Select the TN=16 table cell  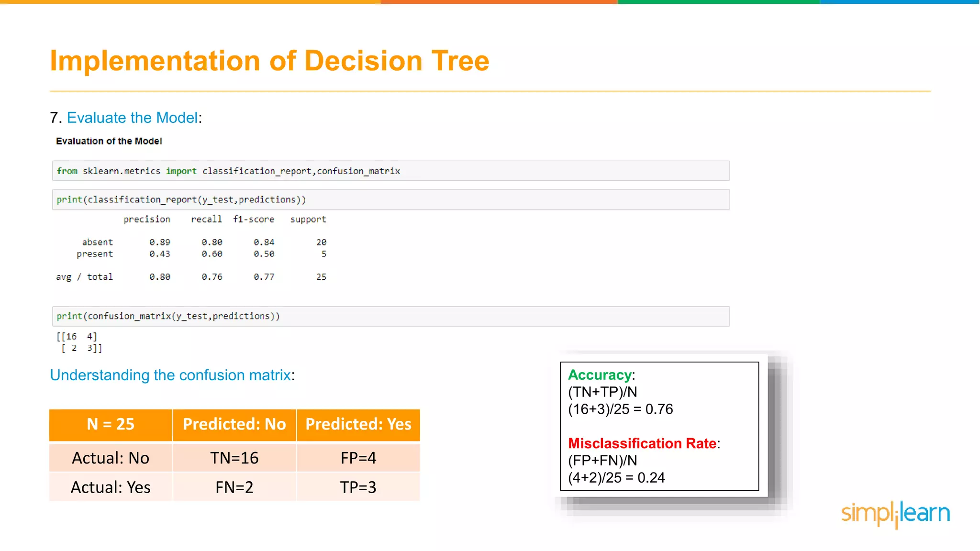point(234,458)
